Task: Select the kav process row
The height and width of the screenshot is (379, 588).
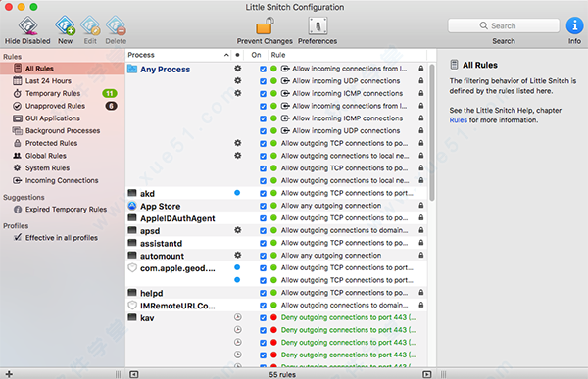Action: pos(276,318)
